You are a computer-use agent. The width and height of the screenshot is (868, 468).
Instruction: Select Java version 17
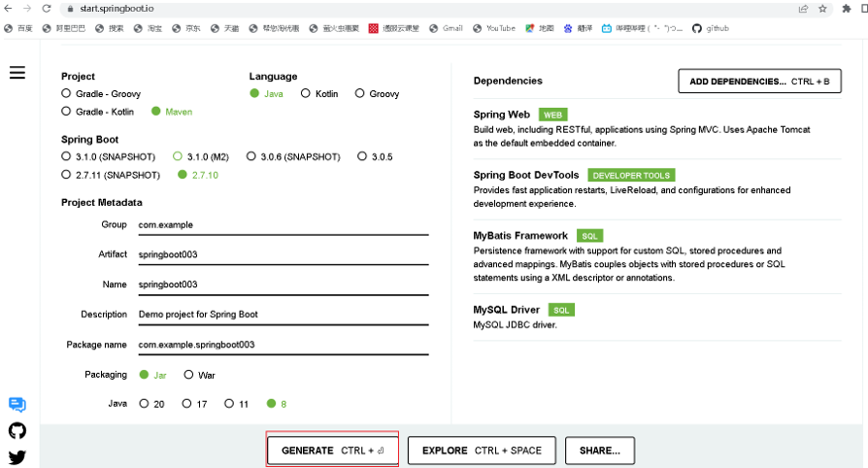click(x=186, y=404)
